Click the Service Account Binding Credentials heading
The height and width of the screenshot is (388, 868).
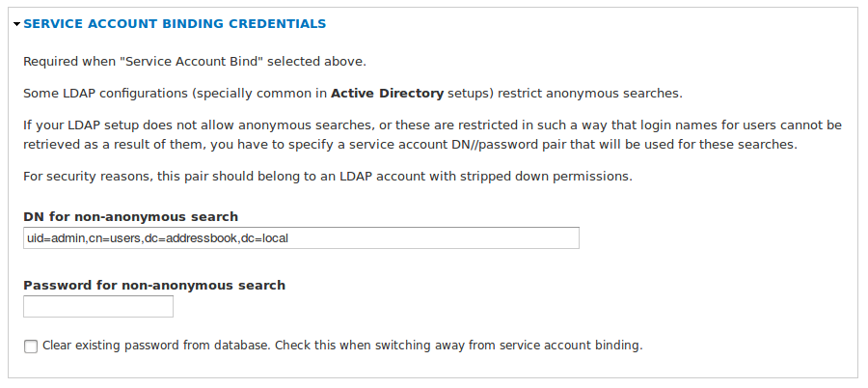[x=175, y=24]
